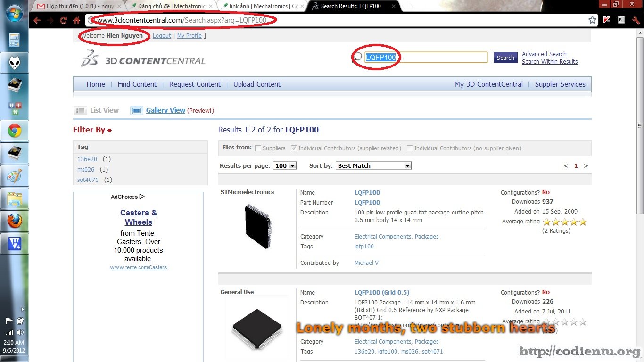Open the Windows Start orb
Viewport: 644px width, 362px height.
[x=14, y=13]
